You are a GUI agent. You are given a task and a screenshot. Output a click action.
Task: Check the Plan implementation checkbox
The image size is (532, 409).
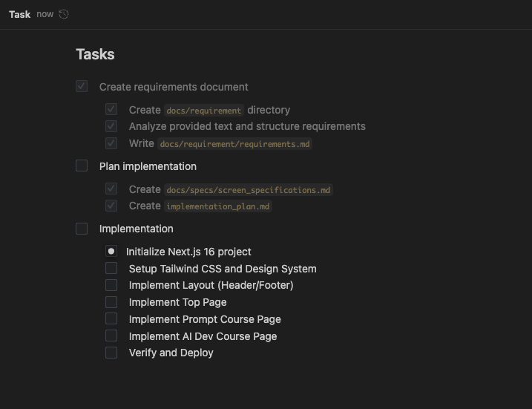point(82,166)
